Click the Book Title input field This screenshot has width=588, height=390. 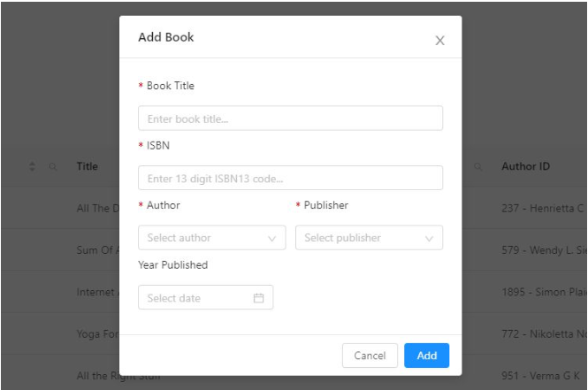point(290,119)
